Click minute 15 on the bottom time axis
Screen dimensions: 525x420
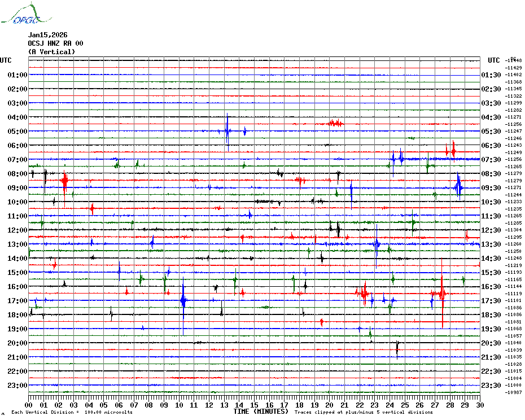pyautogui.click(x=254, y=405)
